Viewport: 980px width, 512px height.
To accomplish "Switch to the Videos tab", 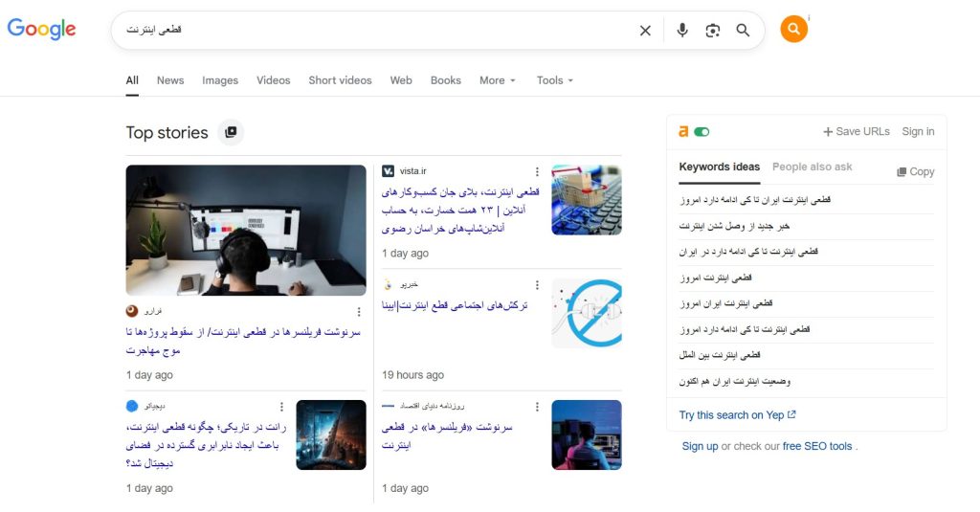I will pyautogui.click(x=273, y=80).
